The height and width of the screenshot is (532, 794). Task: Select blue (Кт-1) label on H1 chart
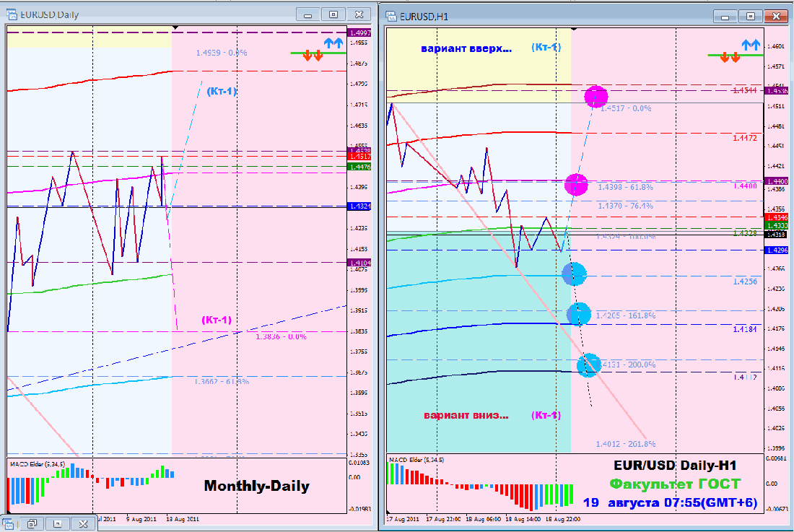coord(546,47)
